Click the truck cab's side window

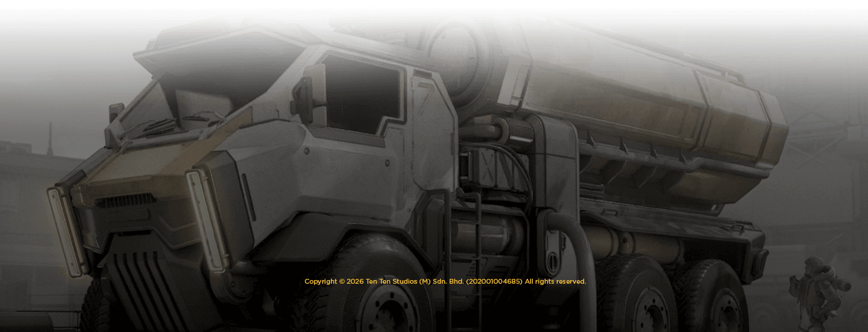pos(360,94)
